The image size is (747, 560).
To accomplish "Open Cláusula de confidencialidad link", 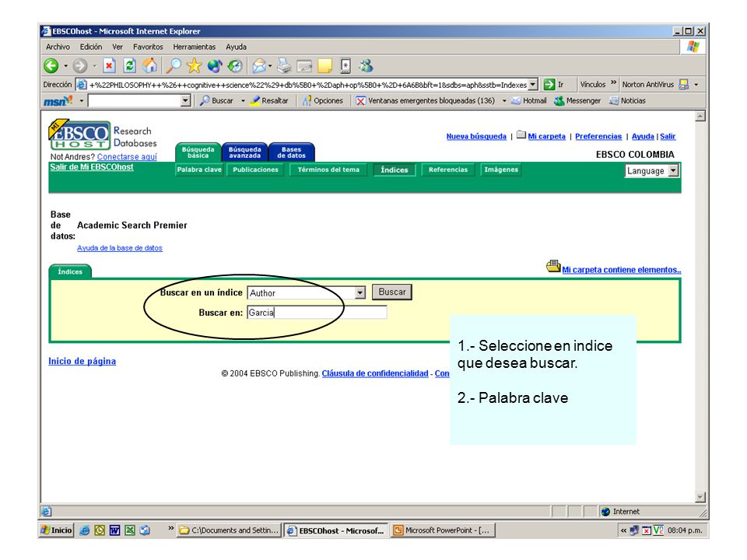I will coord(375,373).
